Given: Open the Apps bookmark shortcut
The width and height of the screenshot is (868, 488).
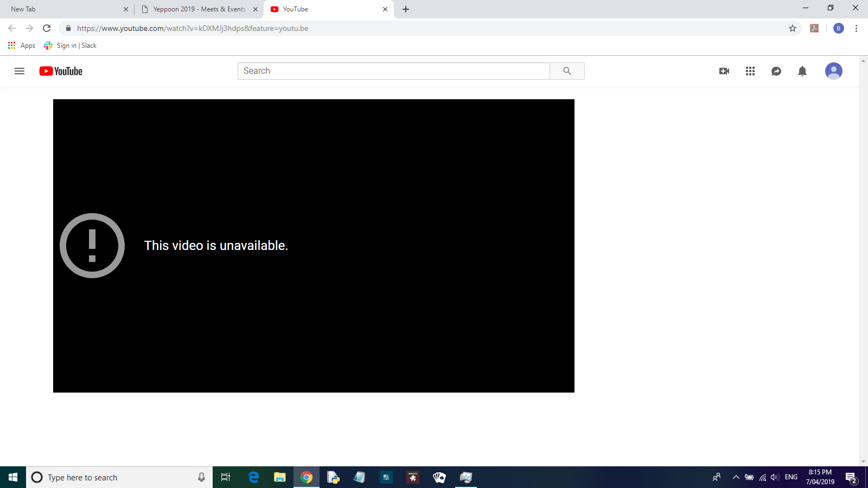Looking at the screenshot, I should pos(22,46).
